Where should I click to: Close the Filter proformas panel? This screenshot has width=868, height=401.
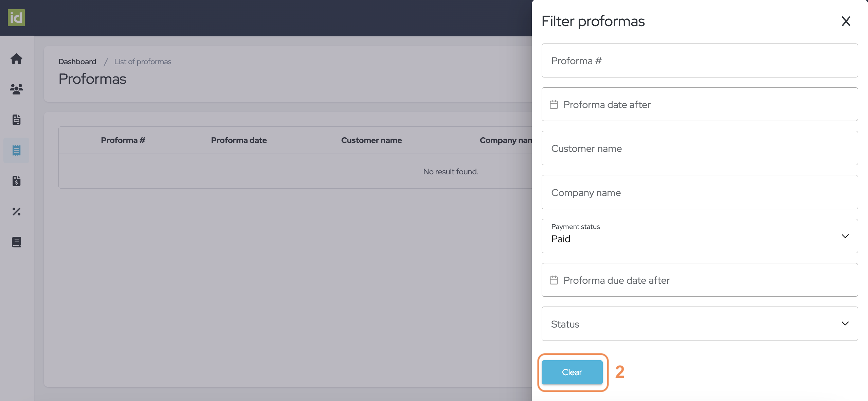[846, 20]
